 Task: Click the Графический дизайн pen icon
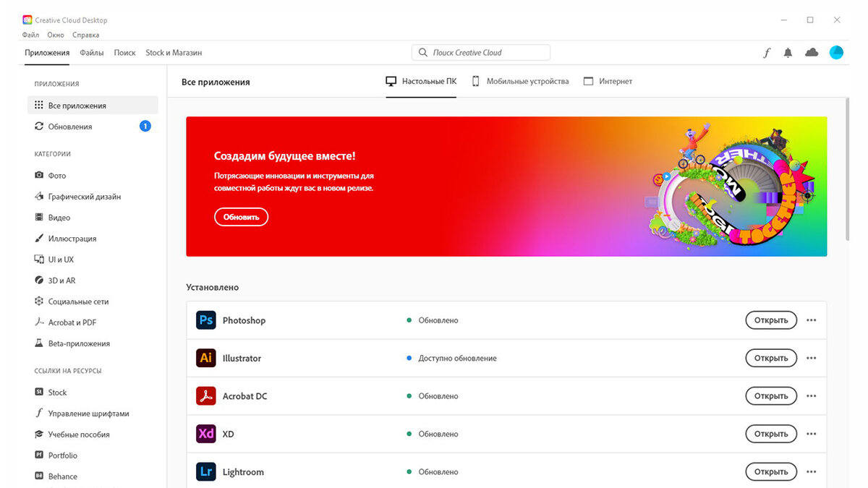point(40,197)
